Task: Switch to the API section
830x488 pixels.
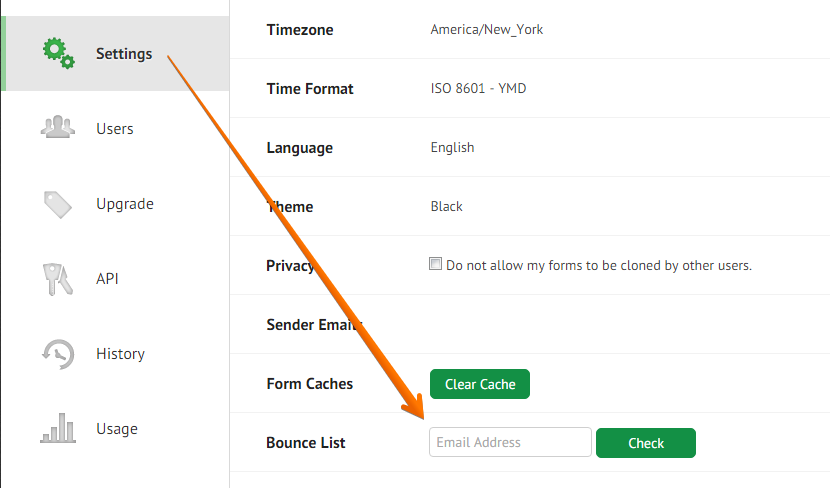Action: (x=107, y=279)
